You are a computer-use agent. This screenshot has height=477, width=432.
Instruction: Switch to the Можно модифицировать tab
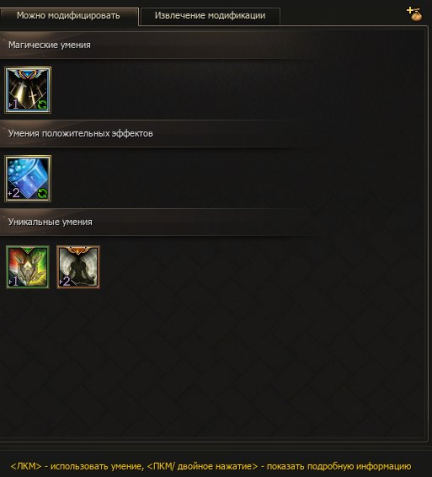coord(68,16)
